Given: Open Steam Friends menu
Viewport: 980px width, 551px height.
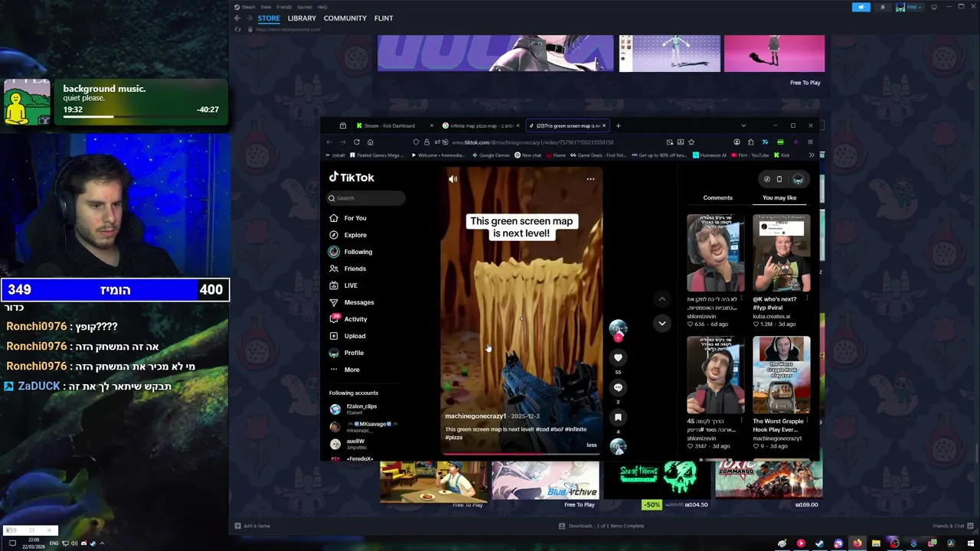Looking at the screenshot, I should click(284, 7).
